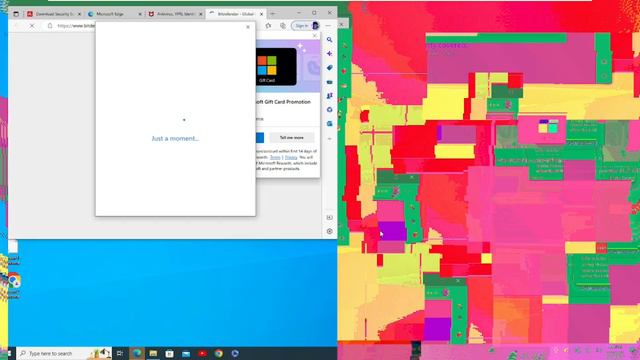Click the Windows Start button

10,353
